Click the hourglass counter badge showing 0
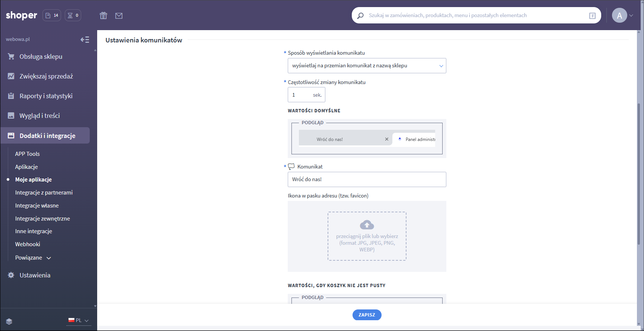Screen dimensions: 644x331 73,16
